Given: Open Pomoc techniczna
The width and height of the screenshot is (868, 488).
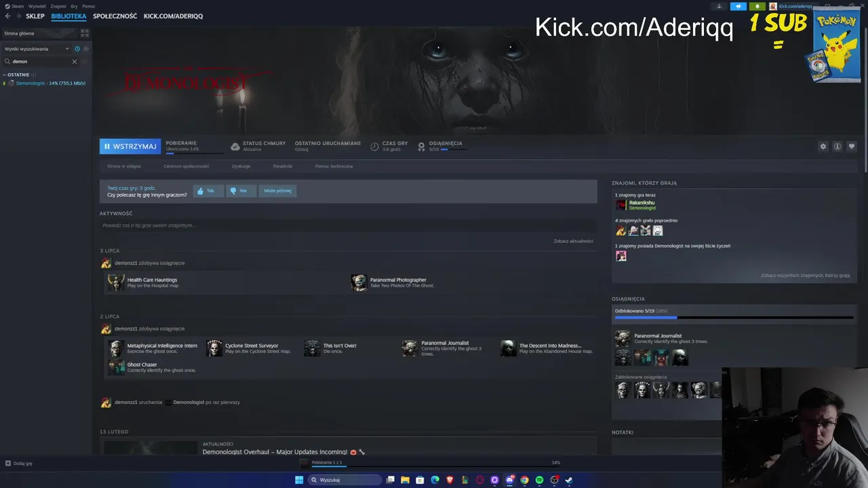Looking at the screenshot, I should [x=334, y=166].
